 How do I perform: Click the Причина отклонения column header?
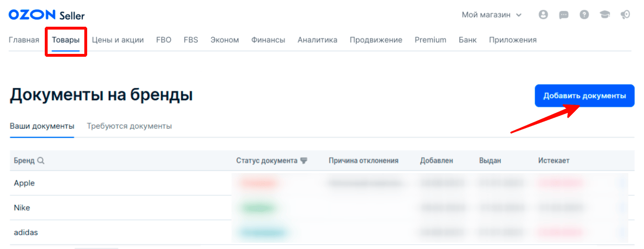pos(363,161)
